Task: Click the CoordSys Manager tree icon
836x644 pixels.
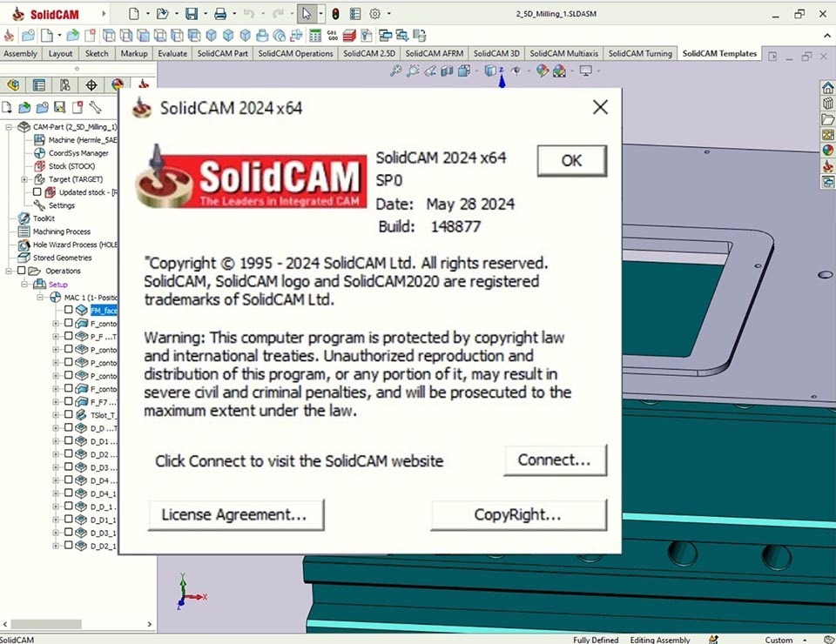Action: [x=39, y=153]
